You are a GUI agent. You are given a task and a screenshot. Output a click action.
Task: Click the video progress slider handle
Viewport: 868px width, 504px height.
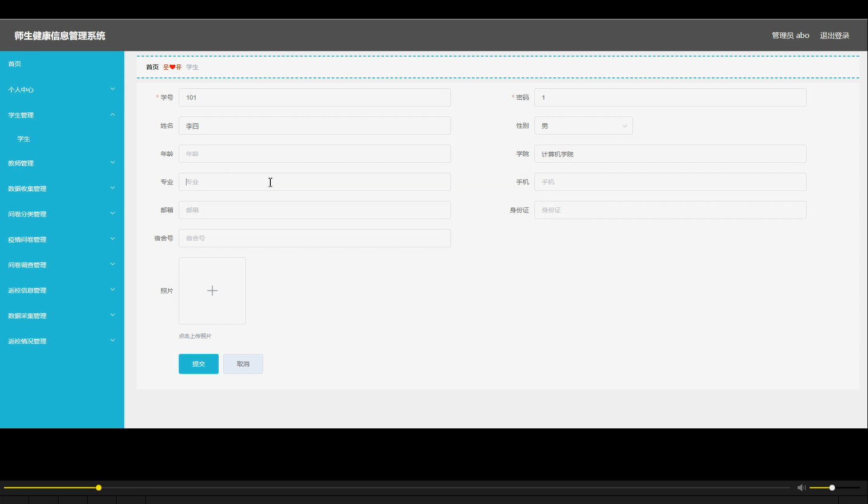click(x=98, y=487)
